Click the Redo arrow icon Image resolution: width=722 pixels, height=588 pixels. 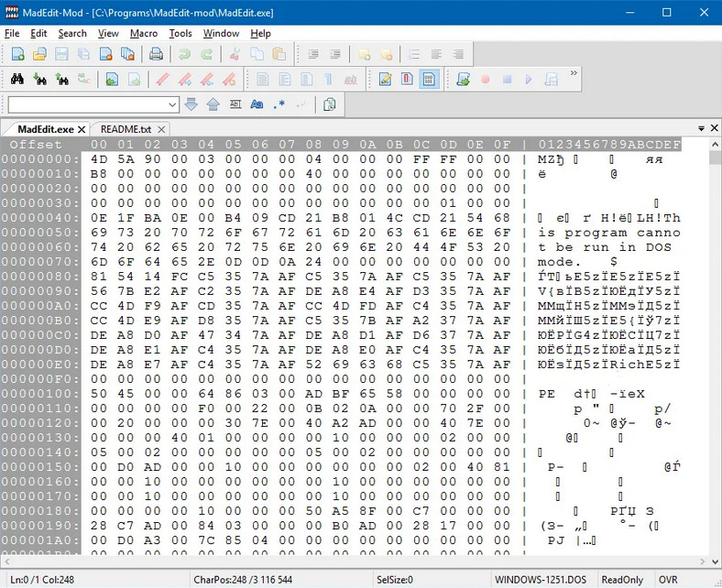(x=207, y=54)
